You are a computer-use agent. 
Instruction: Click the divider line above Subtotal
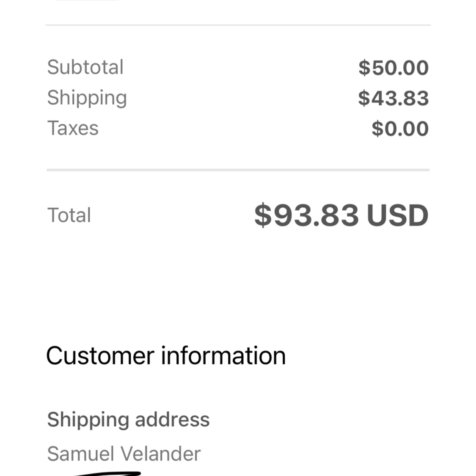tap(238, 25)
